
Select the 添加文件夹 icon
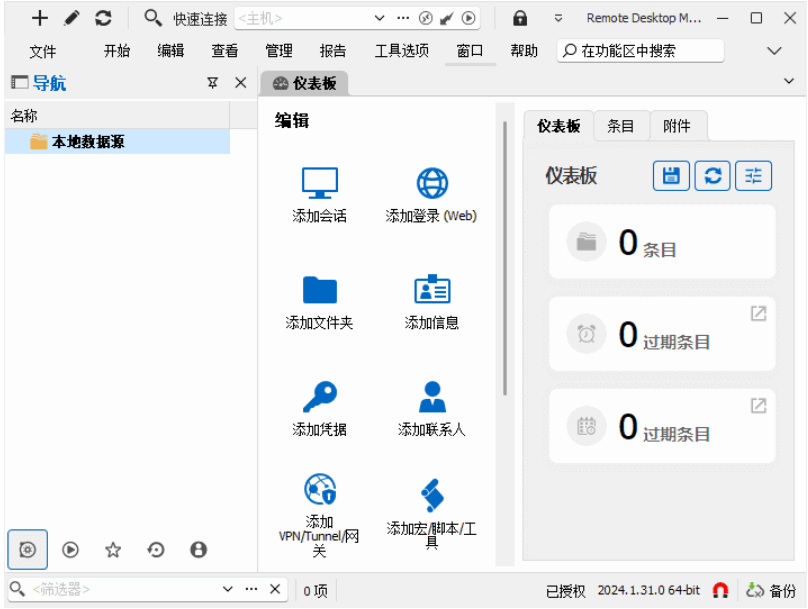coord(318,290)
